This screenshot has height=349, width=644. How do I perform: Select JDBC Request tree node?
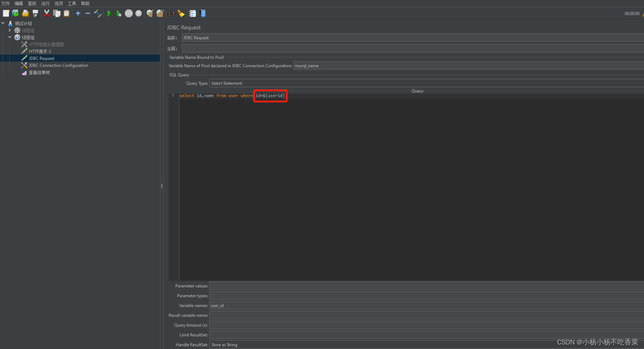click(x=41, y=58)
